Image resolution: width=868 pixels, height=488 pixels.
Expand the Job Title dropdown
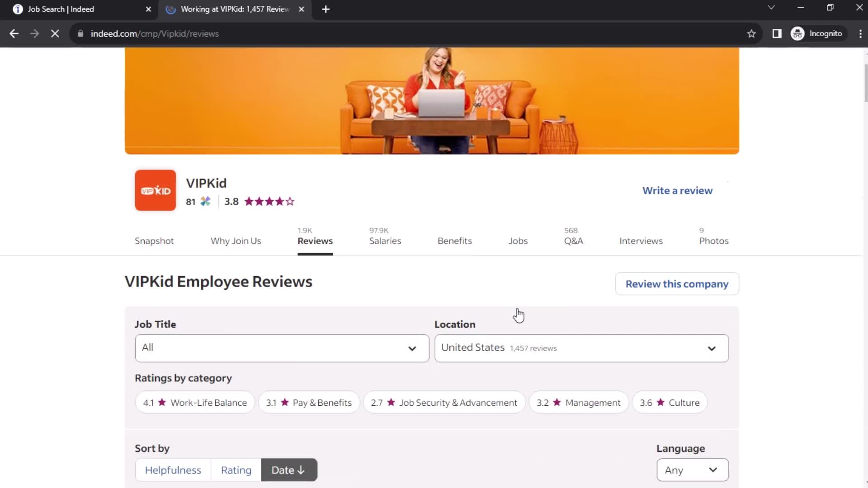point(279,347)
